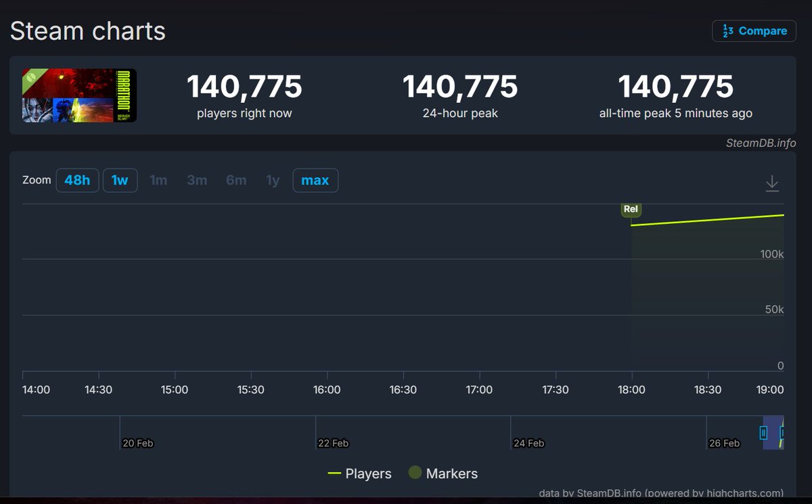Viewport: 812px width, 504px height.
Task: Click the 14:00 time axis label
Action: pos(36,390)
